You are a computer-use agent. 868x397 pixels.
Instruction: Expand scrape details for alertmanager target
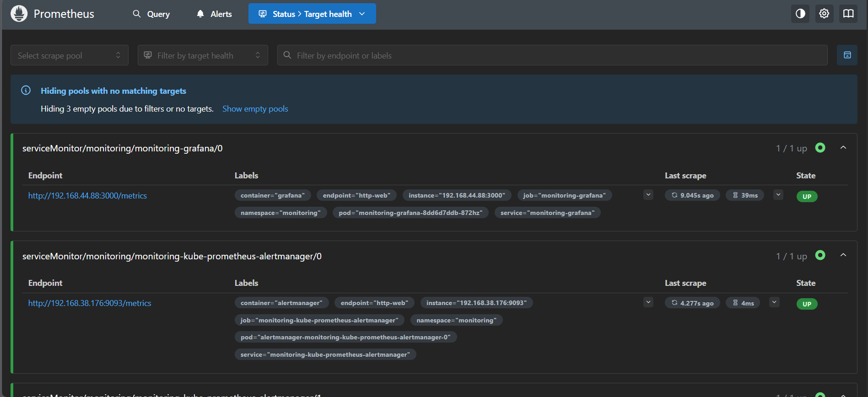[774, 302]
